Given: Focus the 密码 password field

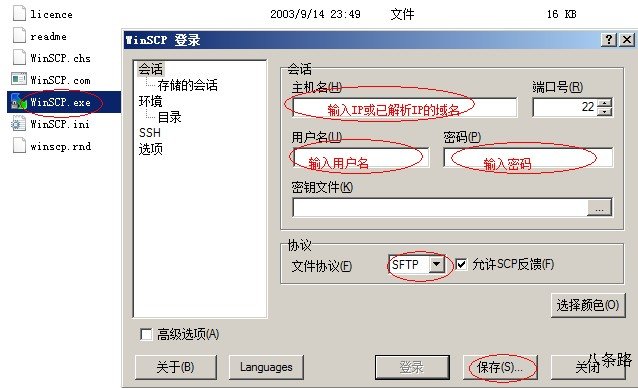Looking at the screenshot, I should [x=528, y=158].
